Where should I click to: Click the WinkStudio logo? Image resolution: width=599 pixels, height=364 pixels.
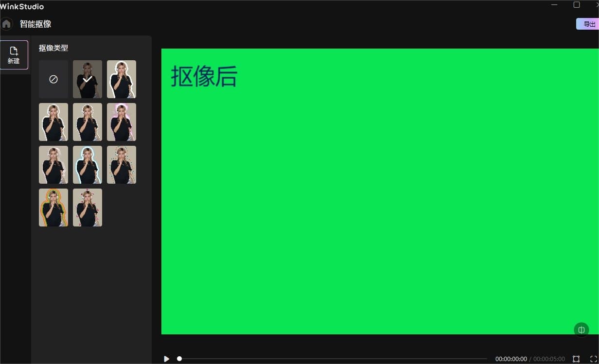click(x=22, y=6)
